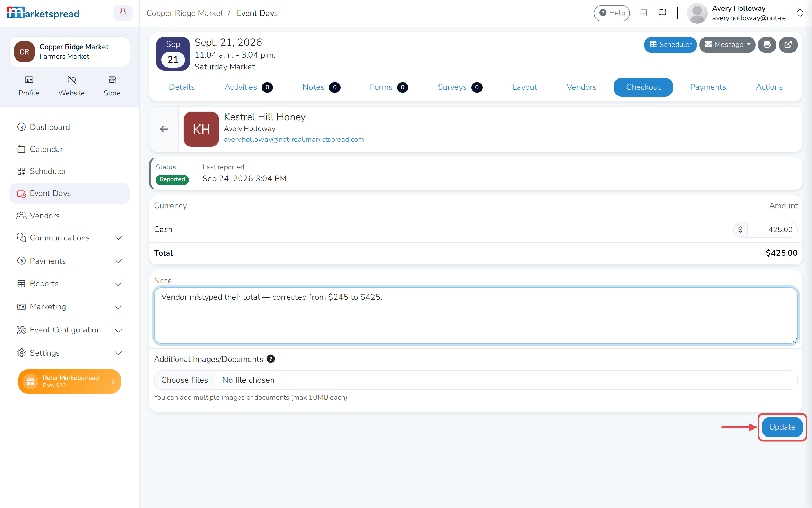Click the Help button
This screenshot has height=508, width=812.
(612, 13)
